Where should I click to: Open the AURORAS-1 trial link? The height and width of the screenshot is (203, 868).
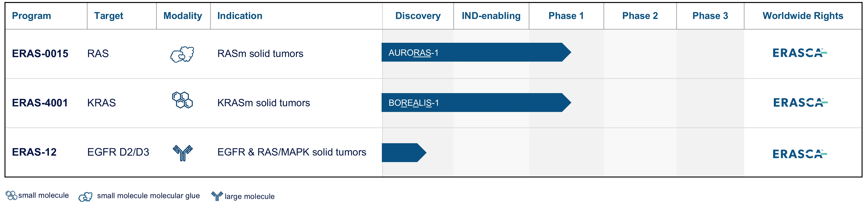[413, 53]
